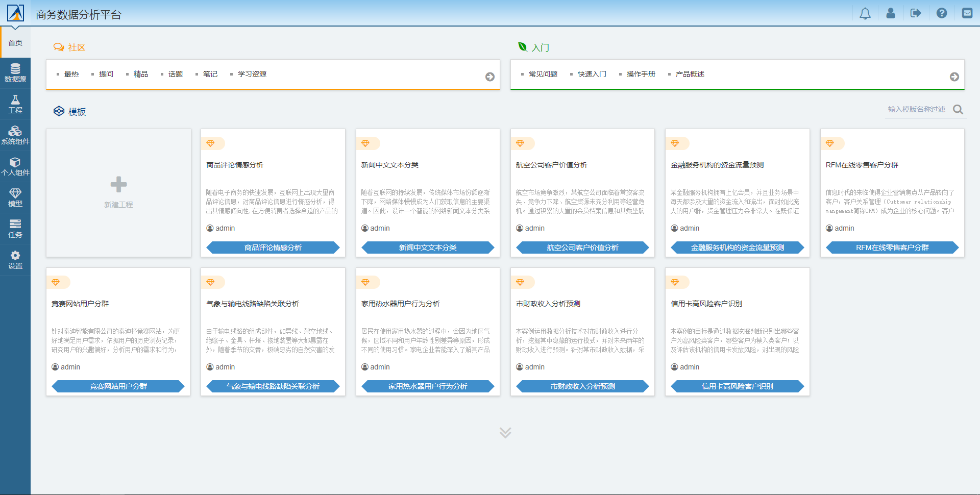Click 气象与输电线路缺陷关联分析 blue button
This screenshot has height=495, width=980.
273,386
